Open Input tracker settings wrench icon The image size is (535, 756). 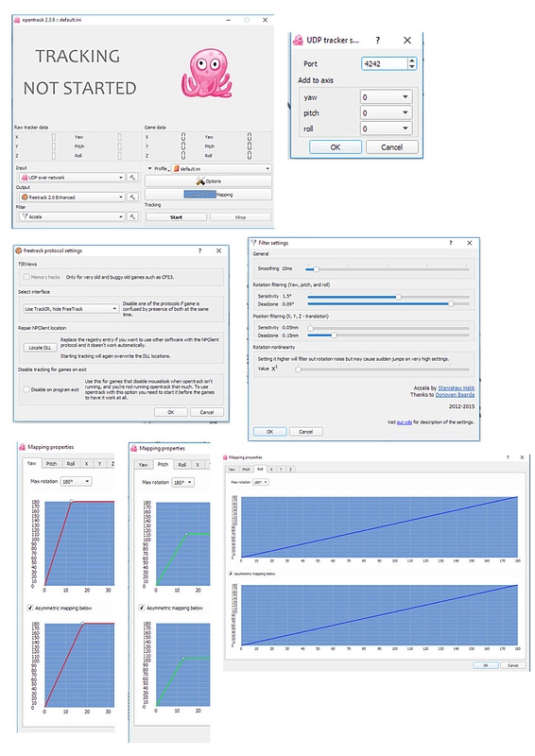pos(132,178)
